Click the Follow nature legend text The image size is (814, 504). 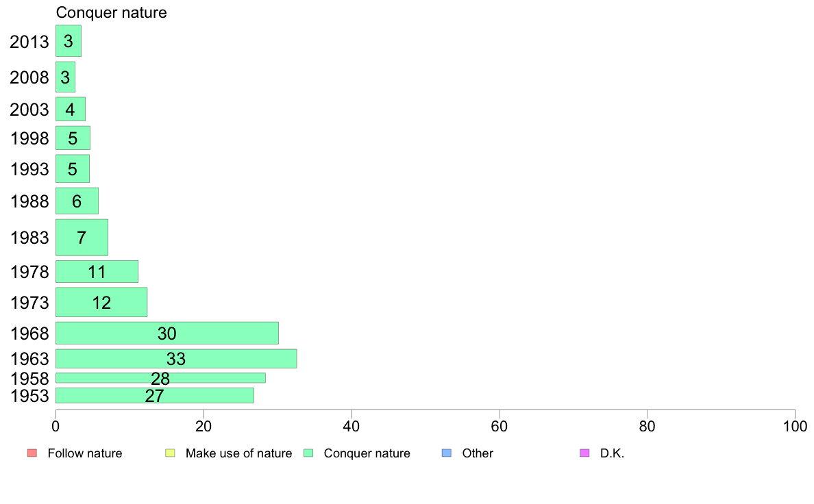[84, 453]
